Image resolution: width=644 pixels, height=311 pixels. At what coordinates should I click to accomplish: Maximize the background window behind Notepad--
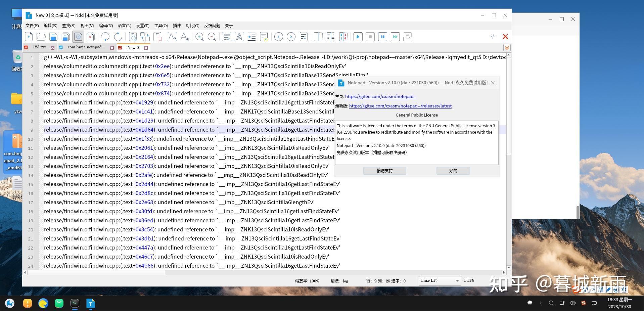click(561, 19)
